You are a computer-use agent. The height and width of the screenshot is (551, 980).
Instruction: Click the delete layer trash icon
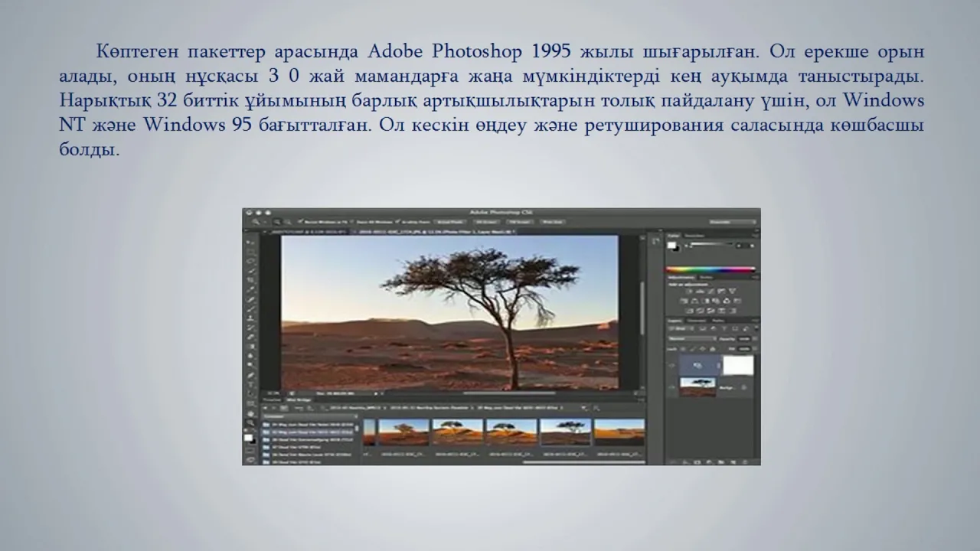745,462
